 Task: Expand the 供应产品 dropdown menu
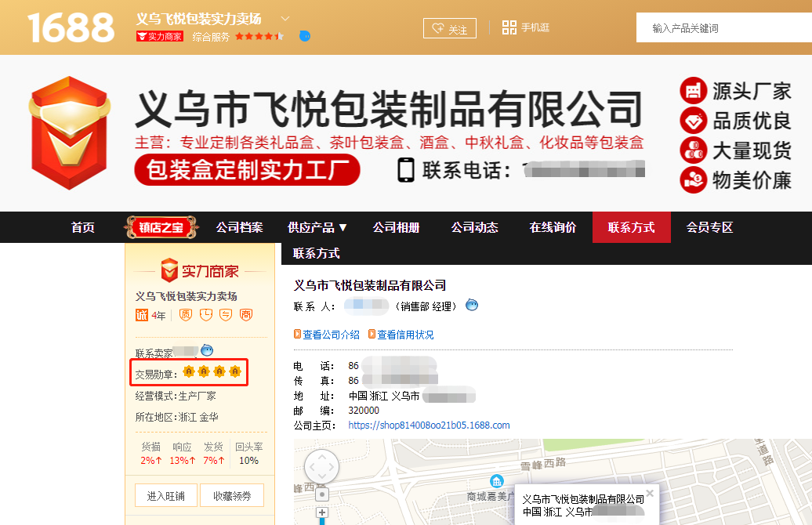point(317,227)
